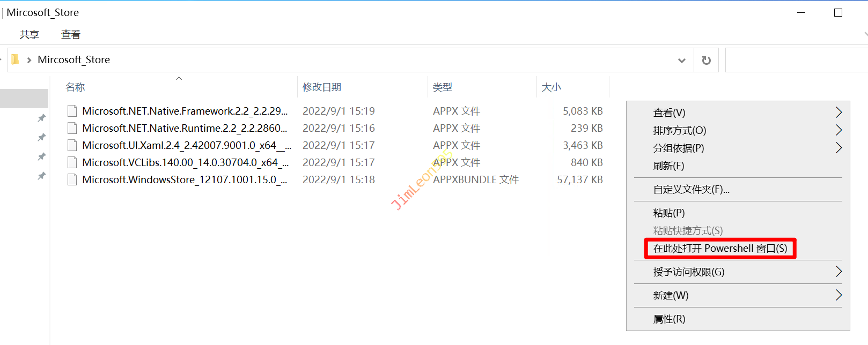Sort files by 大小 column header

tap(551, 87)
